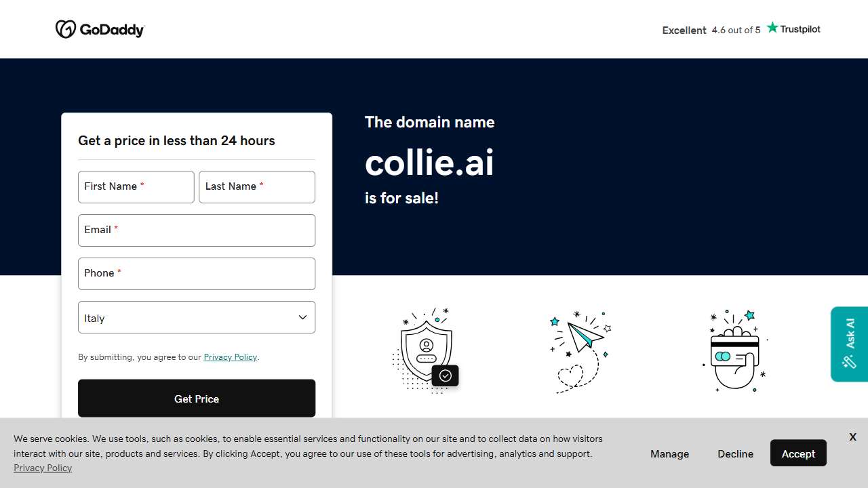Click the circular checkmark badge on the shield
The height and width of the screenshot is (488, 868).
point(446,375)
